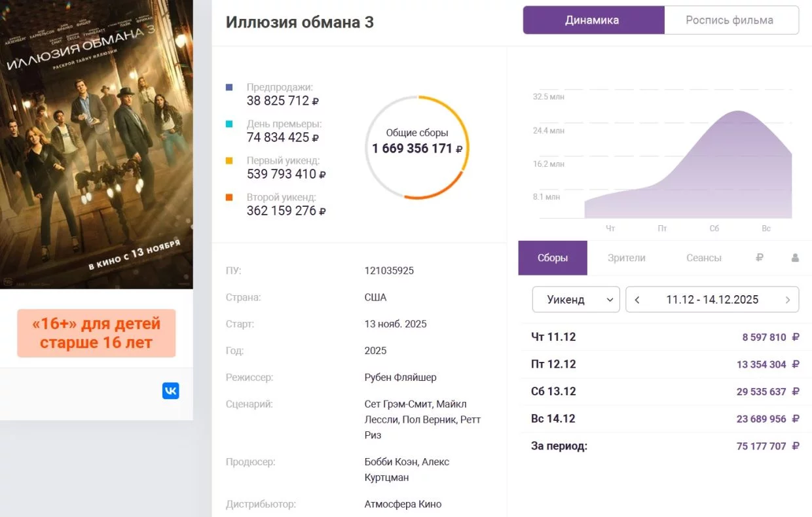
Task: Click the person viewers icon tab
Action: 795,258
